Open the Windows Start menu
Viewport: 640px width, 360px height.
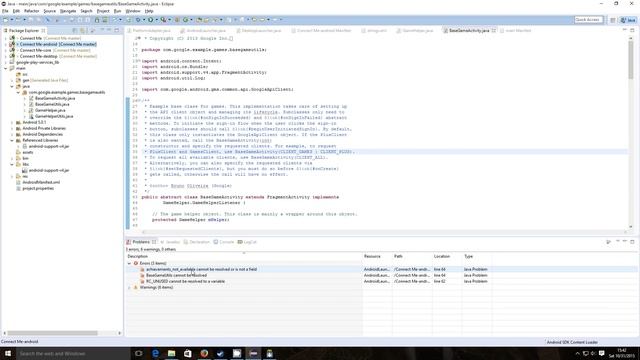(x=8, y=353)
